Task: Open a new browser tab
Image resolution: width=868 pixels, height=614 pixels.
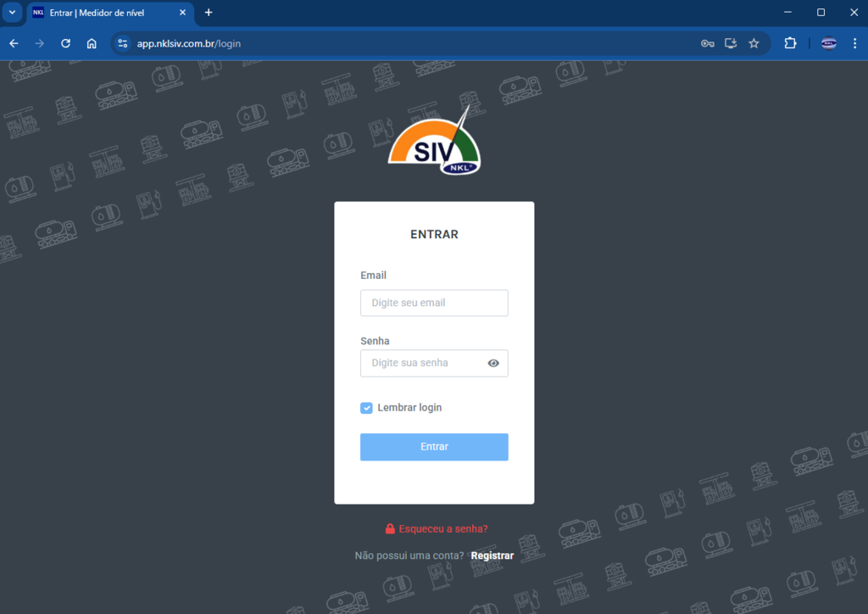Action: point(209,12)
